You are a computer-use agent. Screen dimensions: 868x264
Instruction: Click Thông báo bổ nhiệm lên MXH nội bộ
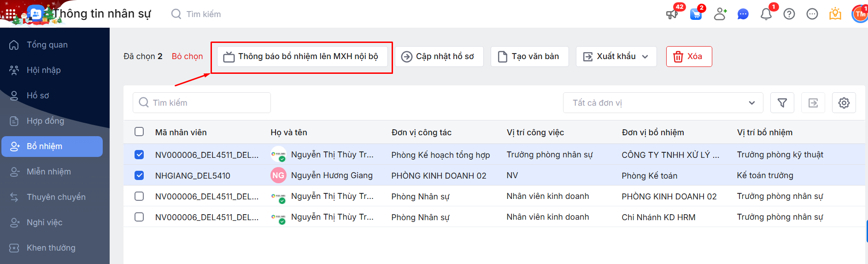pyautogui.click(x=302, y=56)
